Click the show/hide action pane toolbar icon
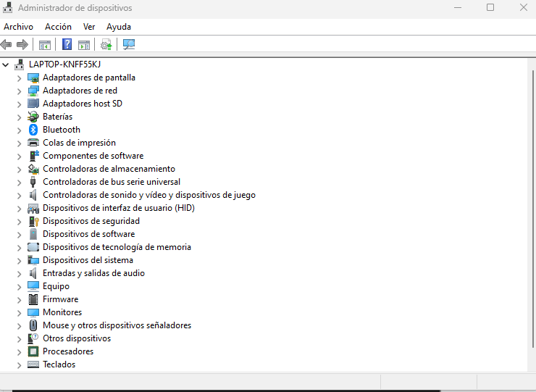The width and height of the screenshot is (536, 392). [84, 45]
